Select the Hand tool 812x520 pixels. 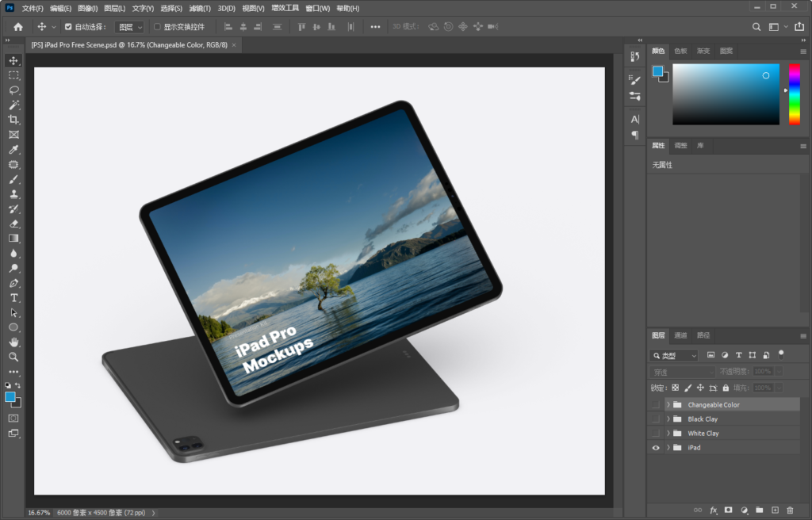pyautogui.click(x=13, y=342)
